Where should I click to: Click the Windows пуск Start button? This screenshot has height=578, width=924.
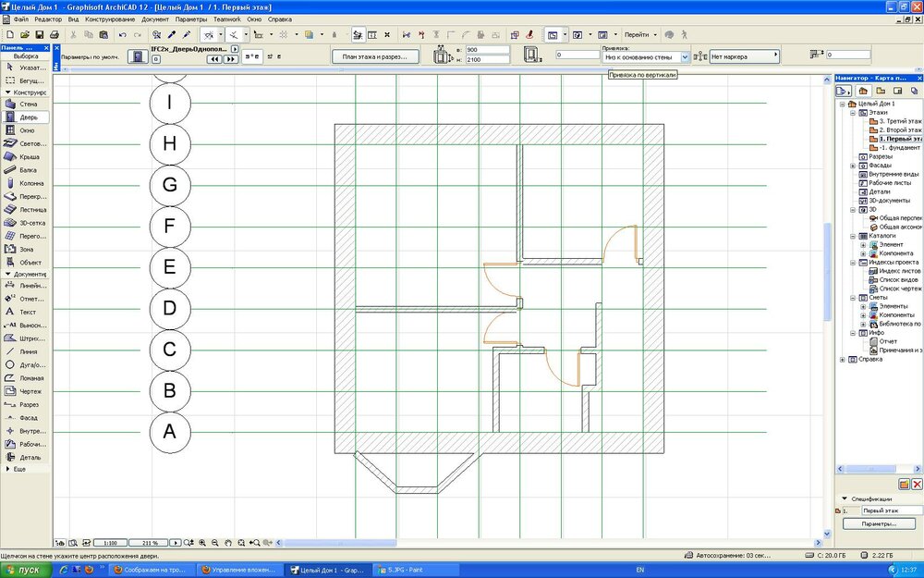click(24, 570)
